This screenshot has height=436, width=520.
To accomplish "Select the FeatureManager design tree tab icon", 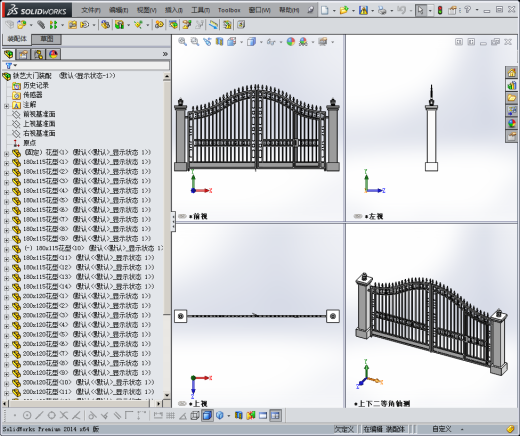I will (x=8, y=54).
